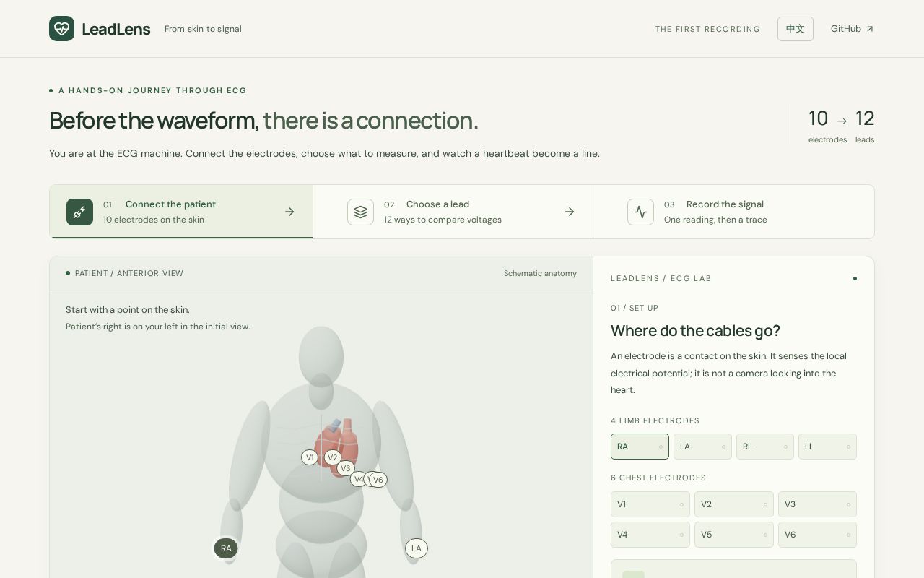This screenshot has height=578, width=924.
Task: Click 'LEADLENS / ECG LAB' panel label
Action: click(x=661, y=278)
